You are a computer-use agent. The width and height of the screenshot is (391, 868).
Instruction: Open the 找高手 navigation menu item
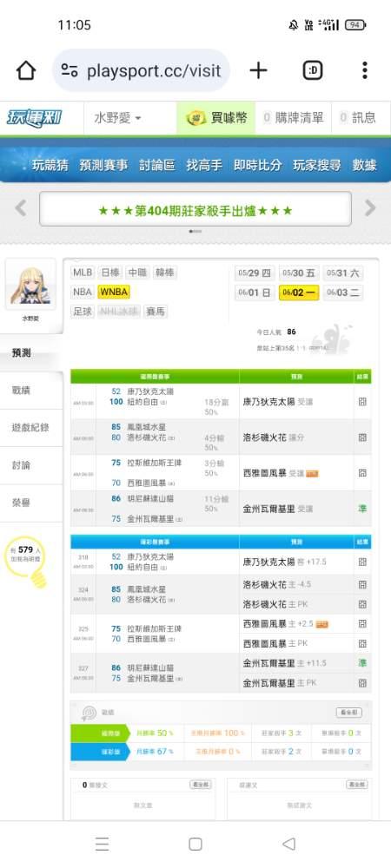[204, 165]
